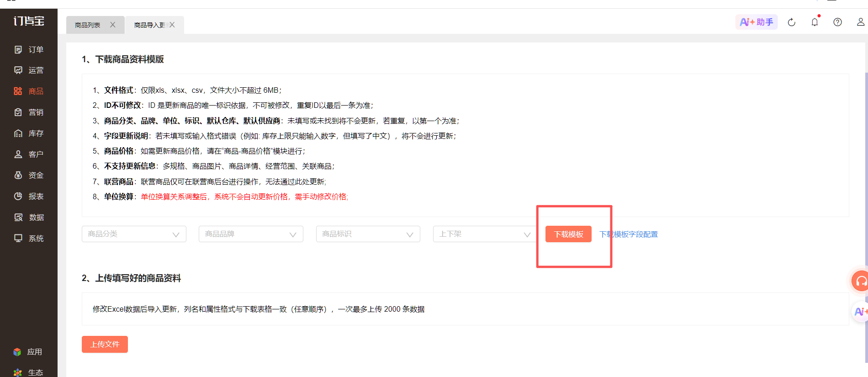Open the 报表 sidebar icon
The width and height of the screenshot is (868, 377).
pos(18,196)
